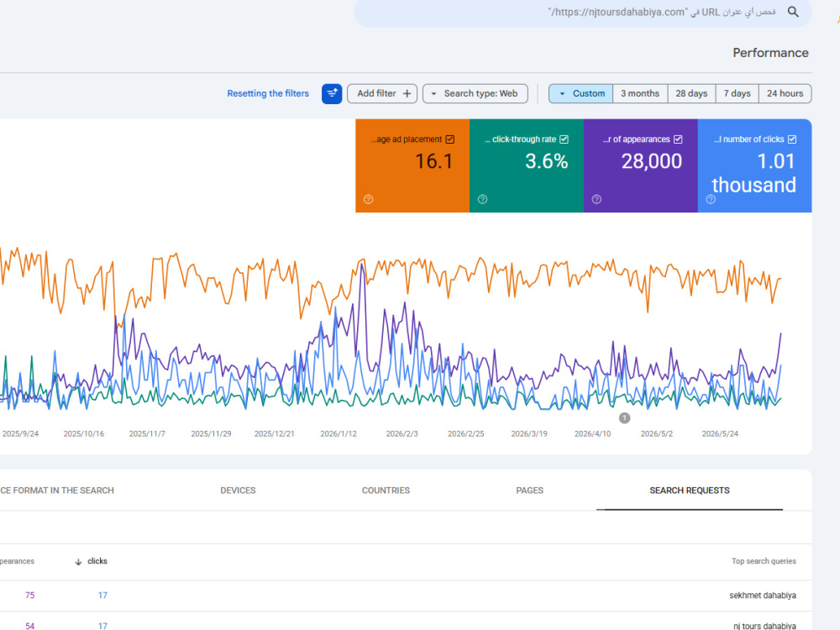Image resolution: width=840 pixels, height=630 pixels.
Task: Switch to the SEARCH REQUESTS tab
Action: pyautogui.click(x=690, y=491)
